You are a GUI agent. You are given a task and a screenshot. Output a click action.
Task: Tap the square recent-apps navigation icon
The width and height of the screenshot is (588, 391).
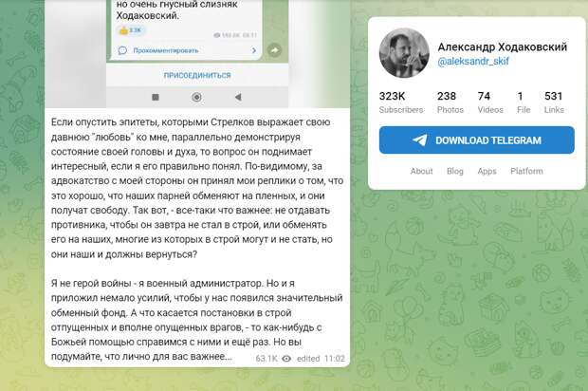tap(156, 97)
